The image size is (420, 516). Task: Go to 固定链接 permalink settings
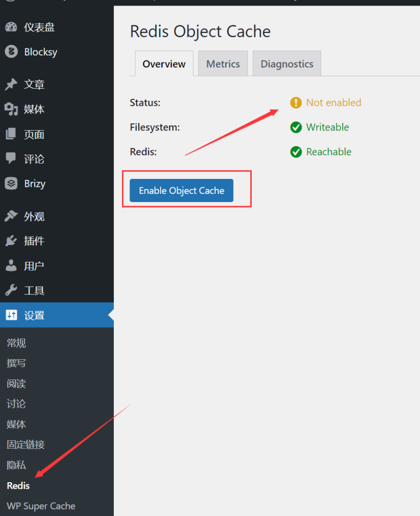(x=26, y=444)
